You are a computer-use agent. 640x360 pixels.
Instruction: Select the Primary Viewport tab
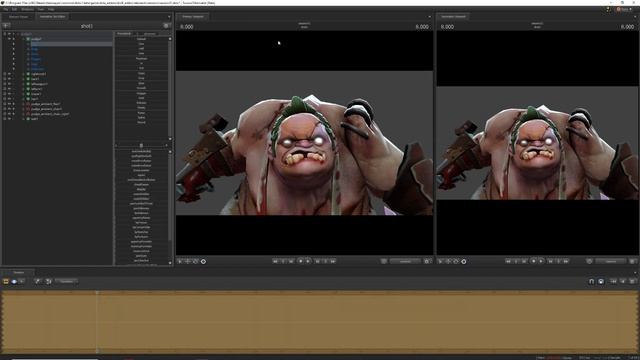[193, 17]
